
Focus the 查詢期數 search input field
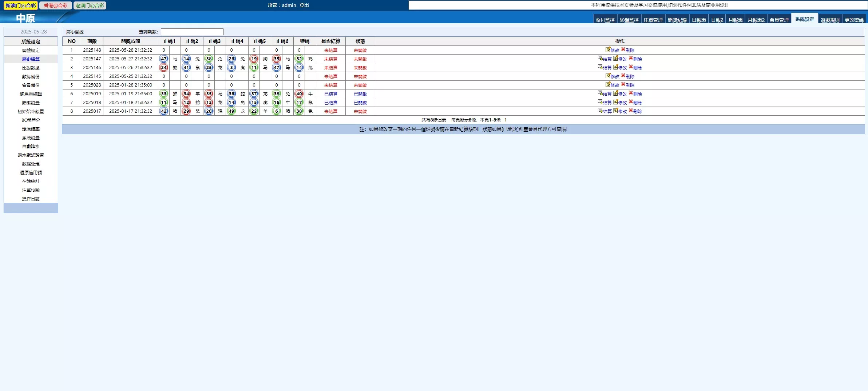coord(192,32)
